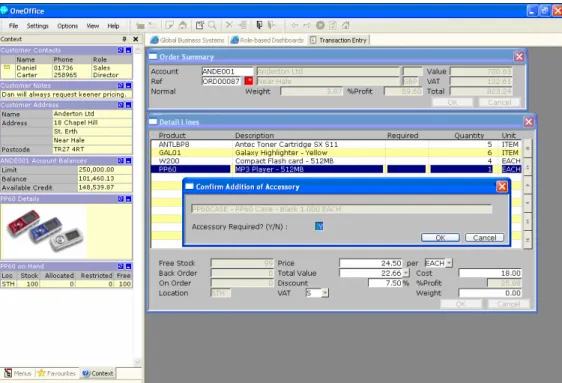
Task: Select the GAL01 Galaxy Highlighter row
Action: [x=336, y=153]
